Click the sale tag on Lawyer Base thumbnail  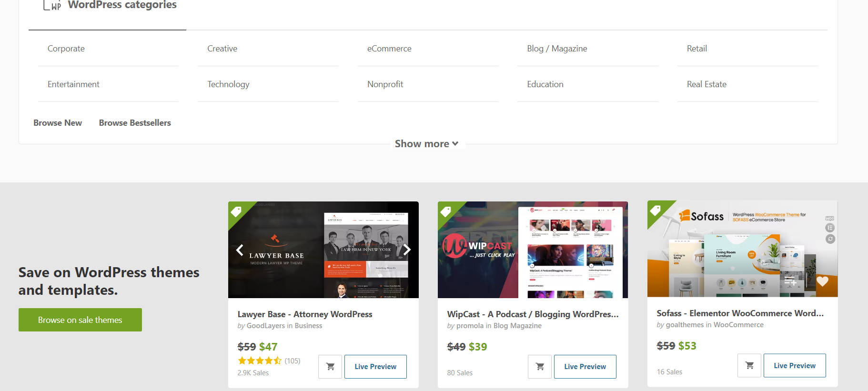pyautogui.click(x=236, y=211)
